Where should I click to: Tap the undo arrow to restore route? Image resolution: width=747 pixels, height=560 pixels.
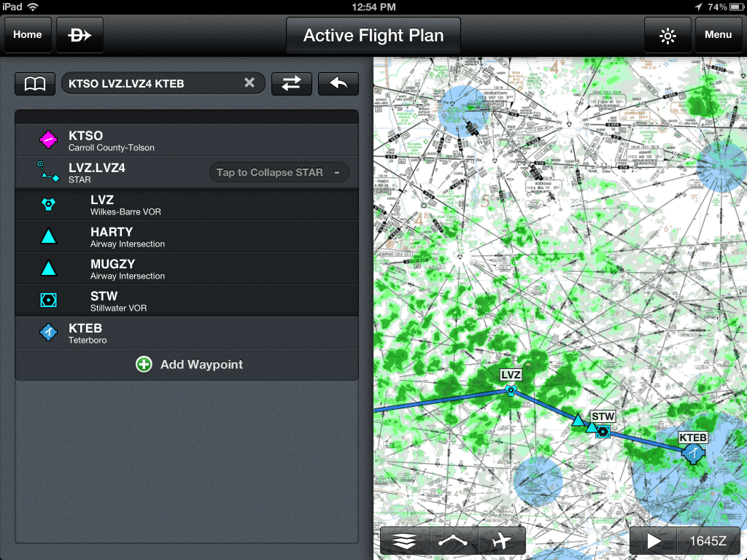click(x=338, y=83)
